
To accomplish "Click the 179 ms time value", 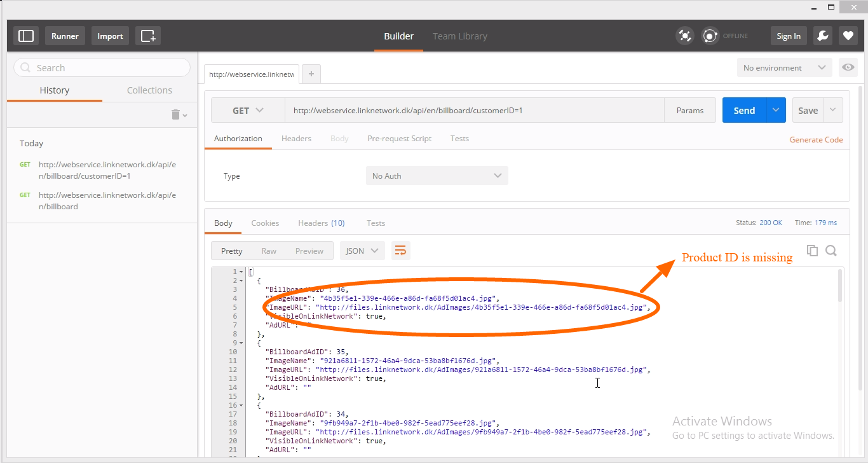I will click(825, 223).
